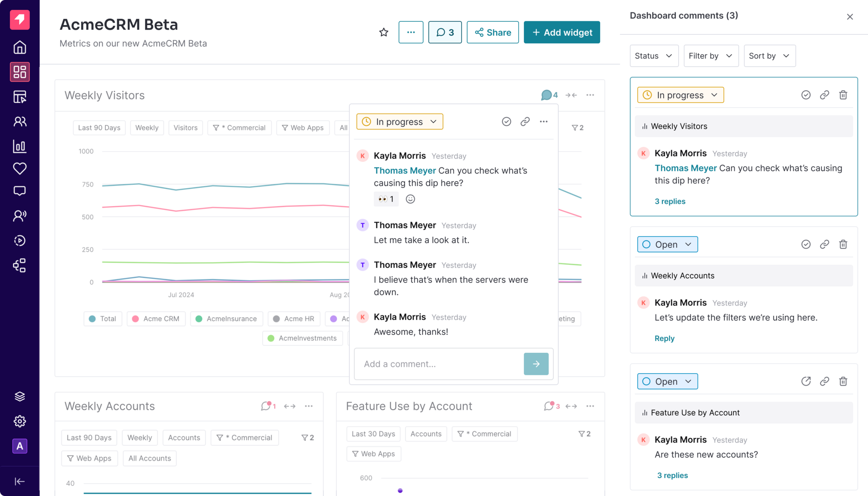This screenshot has width=868, height=496.
Task: Expand the Weekly Accounts widget width
Action: pos(290,406)
